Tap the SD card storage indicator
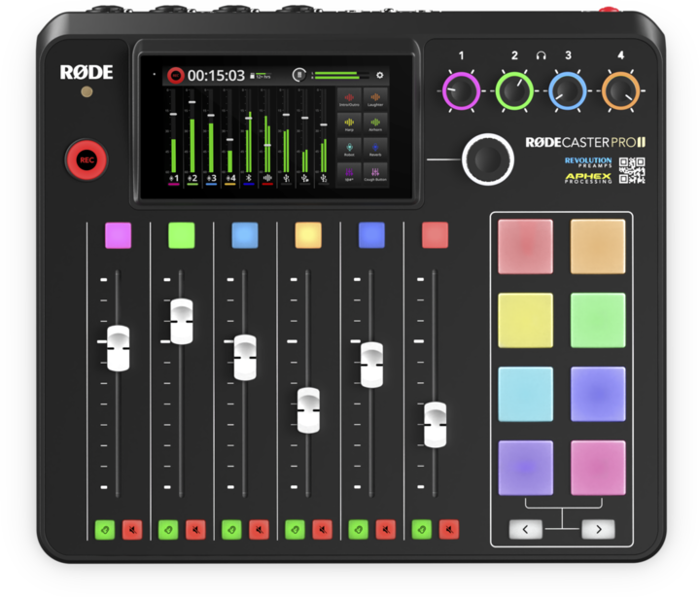This screenshot has width=700, height=597. coord(261,76)
